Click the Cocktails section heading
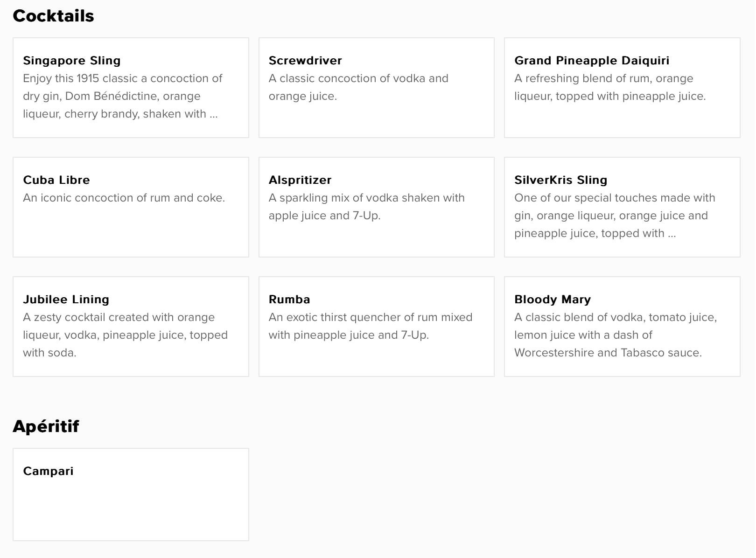 [x=53, y=16]
